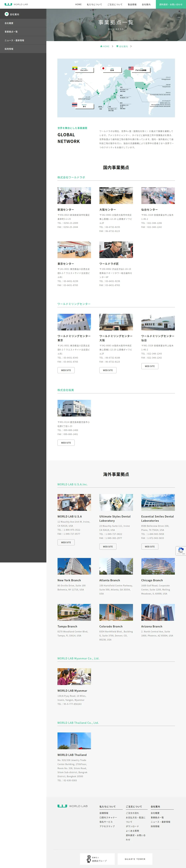The image size is (186, 868).
Task: Open HOME in the top navigation
Action: click(78, 4)
